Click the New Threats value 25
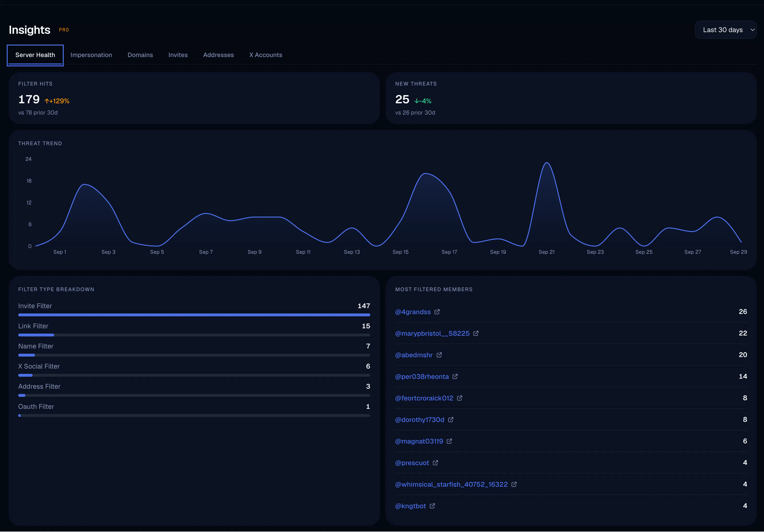 (x=402, y=99)
